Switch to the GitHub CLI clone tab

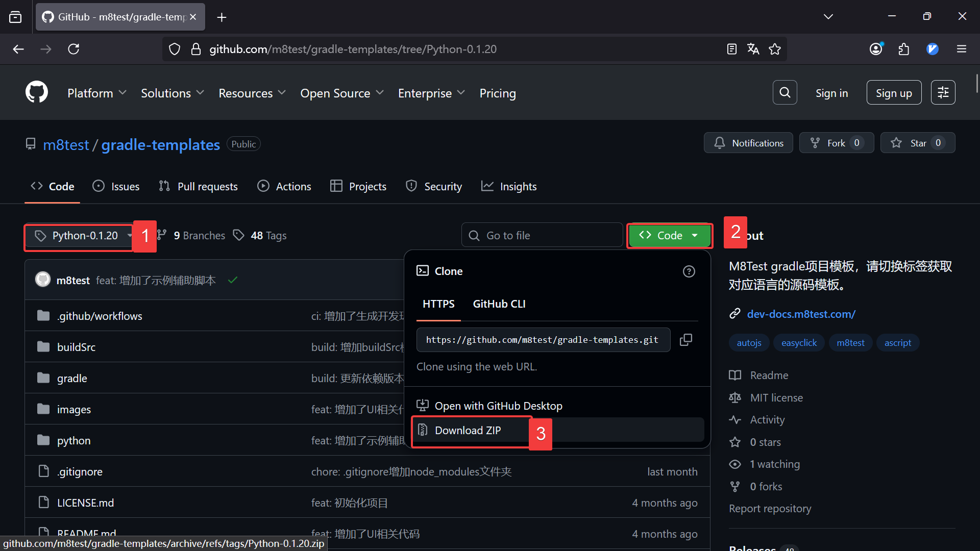click(x=499, y=304)
